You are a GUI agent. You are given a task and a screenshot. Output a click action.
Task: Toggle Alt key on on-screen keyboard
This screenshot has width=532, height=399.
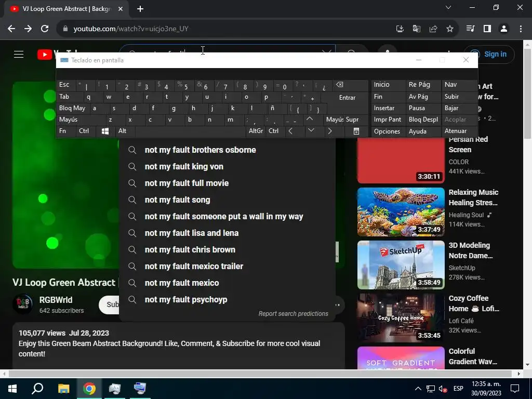pyautogui.click(x=125, y=131)
